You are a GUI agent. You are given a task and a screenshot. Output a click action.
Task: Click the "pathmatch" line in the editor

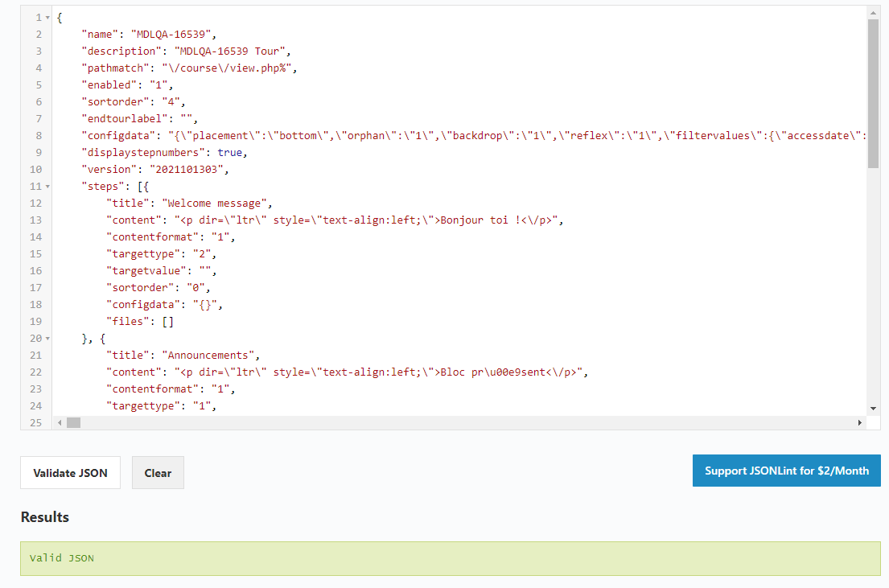(189, 68)
